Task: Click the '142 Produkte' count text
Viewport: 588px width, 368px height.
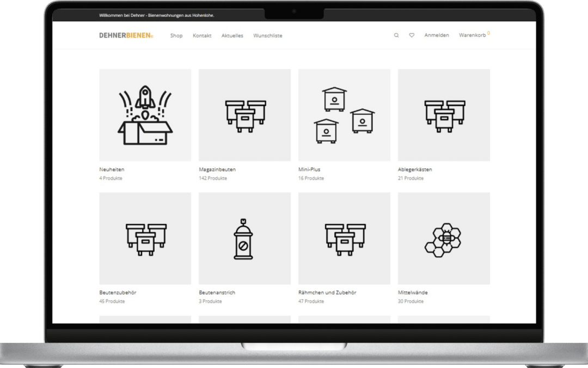Action: tap(213, 178)
